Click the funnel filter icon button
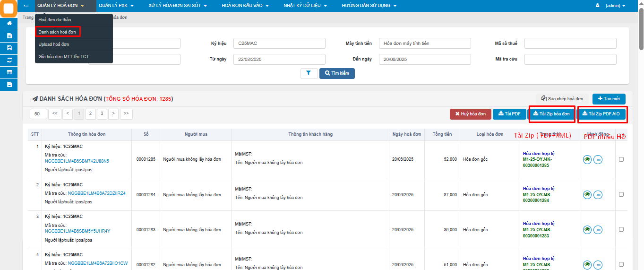The width and height of the screenshot is (644, 270). point(309,73)
